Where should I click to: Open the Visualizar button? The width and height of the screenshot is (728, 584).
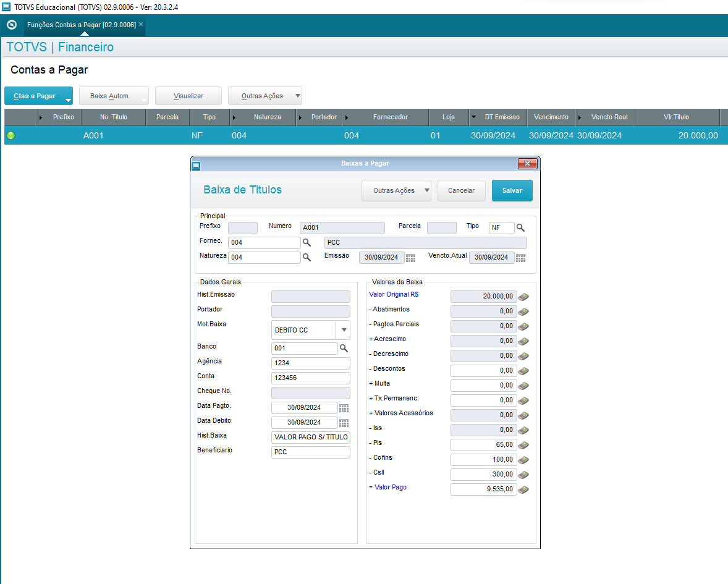[x=188, y=96]
